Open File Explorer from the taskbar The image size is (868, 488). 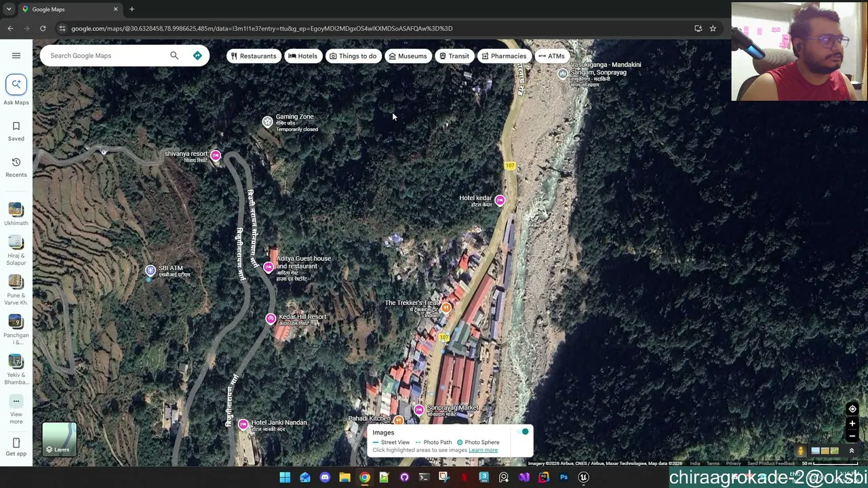344,477
